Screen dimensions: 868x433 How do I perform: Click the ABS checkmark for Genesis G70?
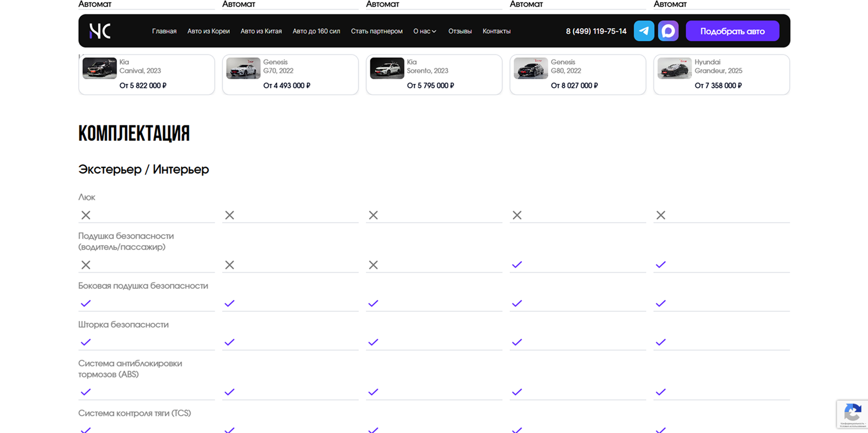[x=230, y=392]
